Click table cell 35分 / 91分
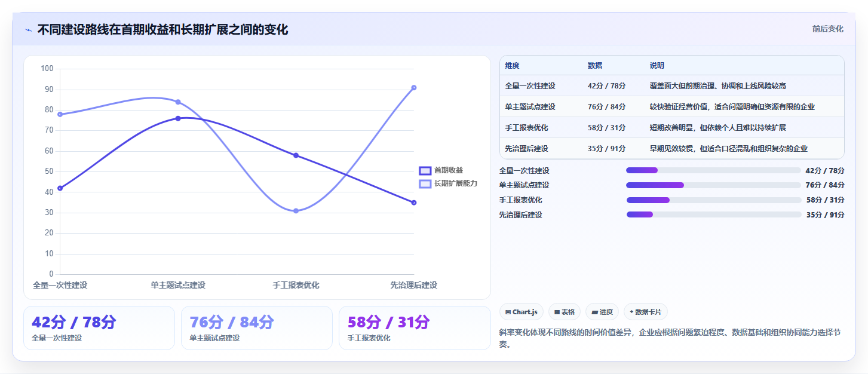This screenshot has width=868, height=374. pyautogui.click(x=606, y=149)
